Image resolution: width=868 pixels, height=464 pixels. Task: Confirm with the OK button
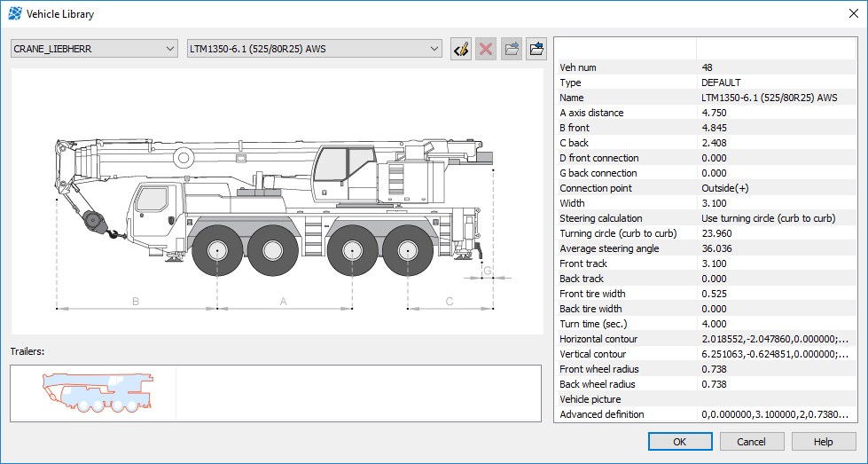tap(680, 441)
